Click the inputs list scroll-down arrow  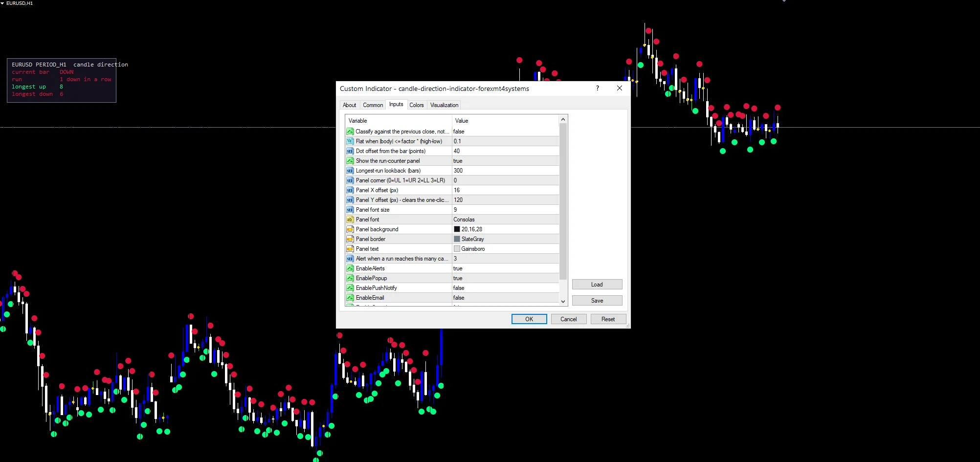pos(563,302)
